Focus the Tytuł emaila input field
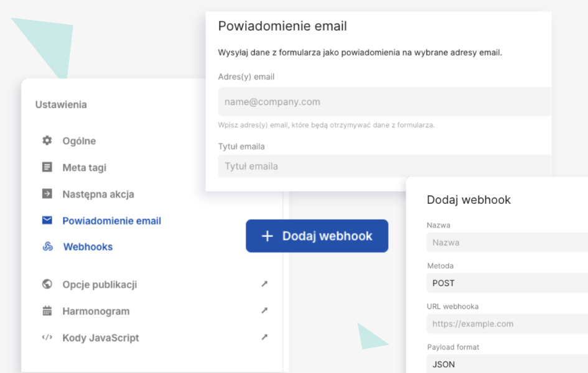The image size is (588, 373). click(x=385, y=166)
